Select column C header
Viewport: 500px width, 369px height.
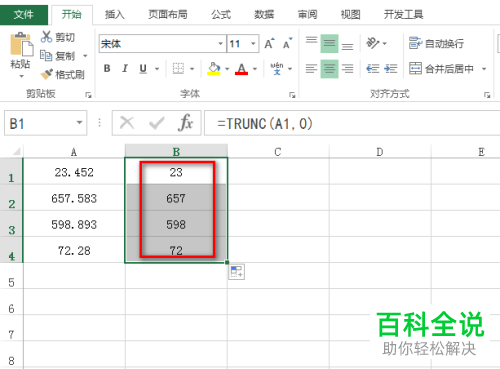click(x=278, y=152)
